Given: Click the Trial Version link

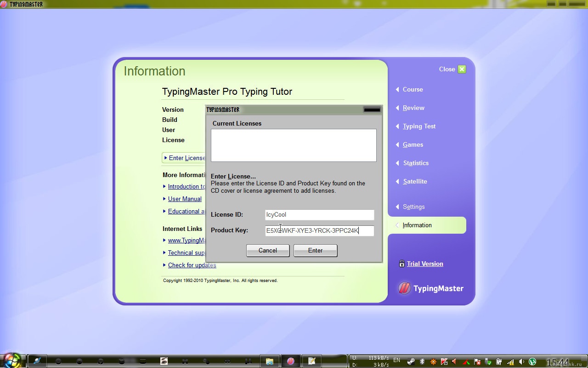Looking at the screenshot, I should (425, 264).
